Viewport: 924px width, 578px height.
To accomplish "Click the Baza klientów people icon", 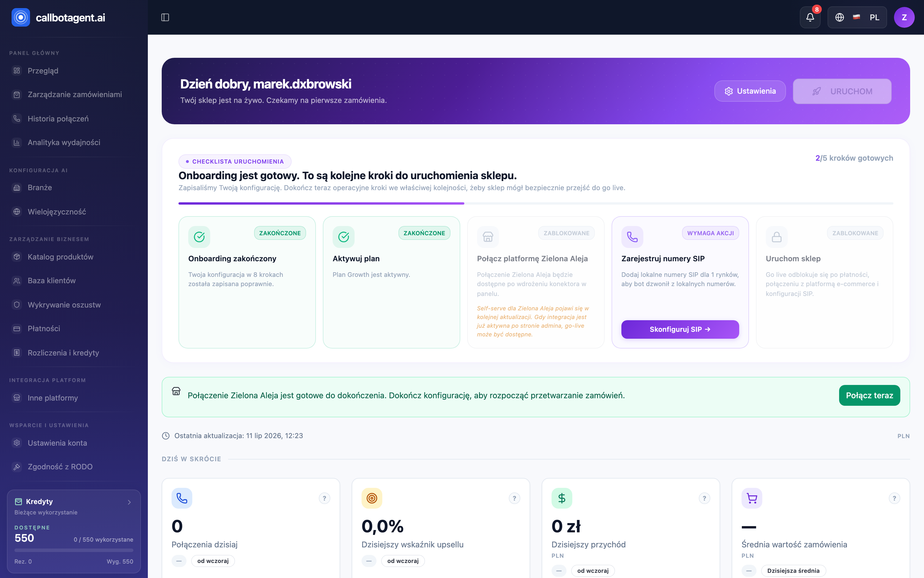I will [17, 281].
